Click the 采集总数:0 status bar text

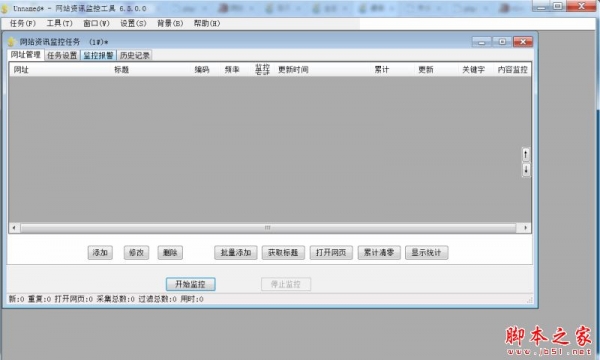116,299
